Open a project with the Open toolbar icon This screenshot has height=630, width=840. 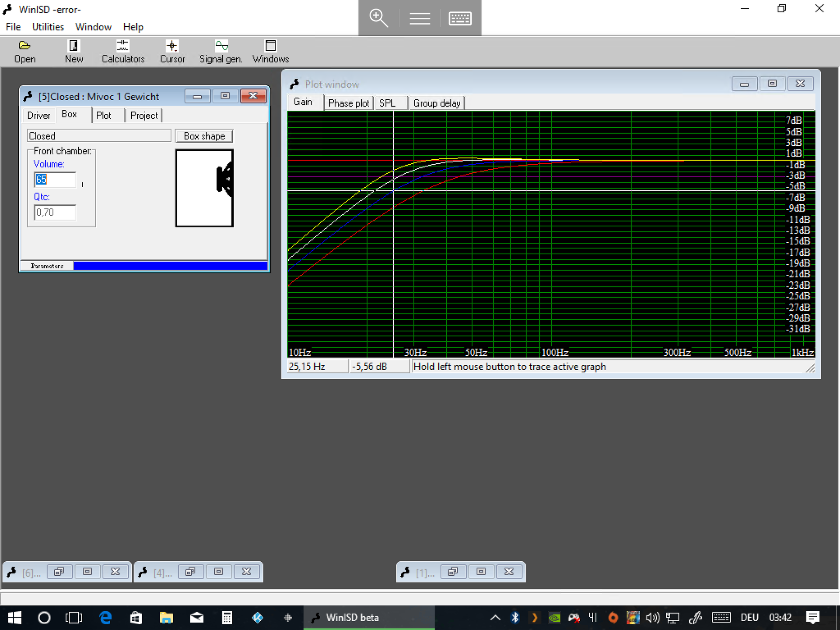[x=24, y=52]
